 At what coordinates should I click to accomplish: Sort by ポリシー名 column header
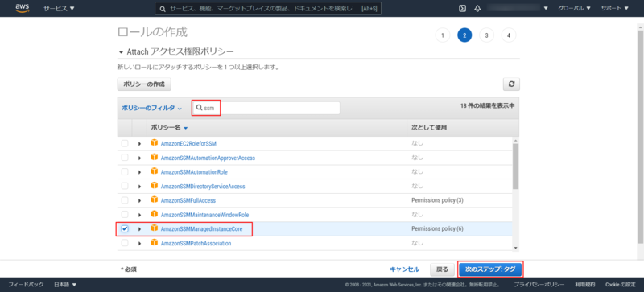(x=169, y=128)
